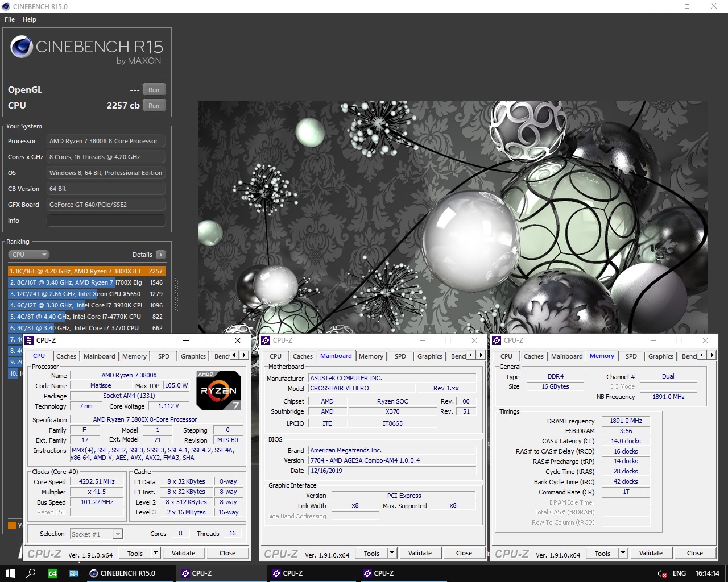Open Graphics tab in CPU-Z Mainboard window

point(430,356)
